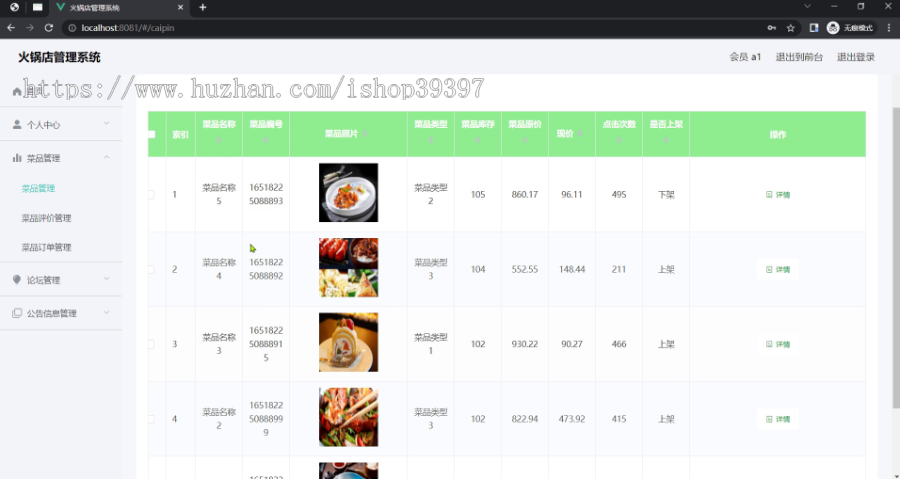The height and width of the screenshot is (479, 900).
Task: Open the tab search dropdown in title bar
Action: (807, 7)
